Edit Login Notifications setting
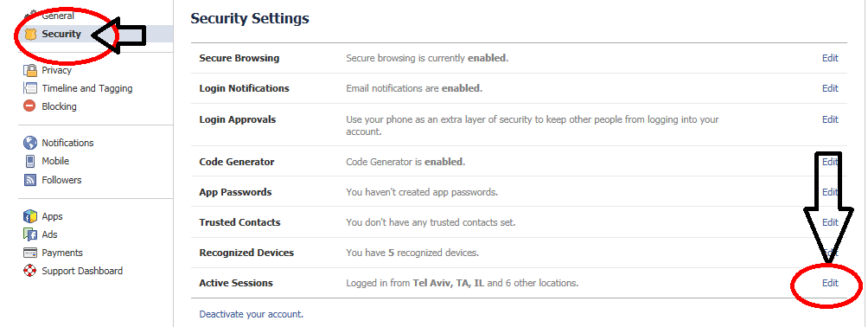 830,89
